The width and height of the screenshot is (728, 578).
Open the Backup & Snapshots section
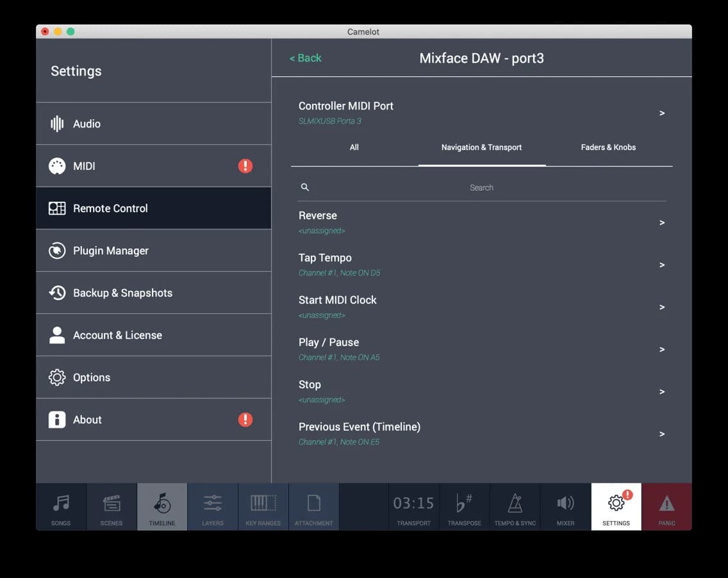click(154, 292)
